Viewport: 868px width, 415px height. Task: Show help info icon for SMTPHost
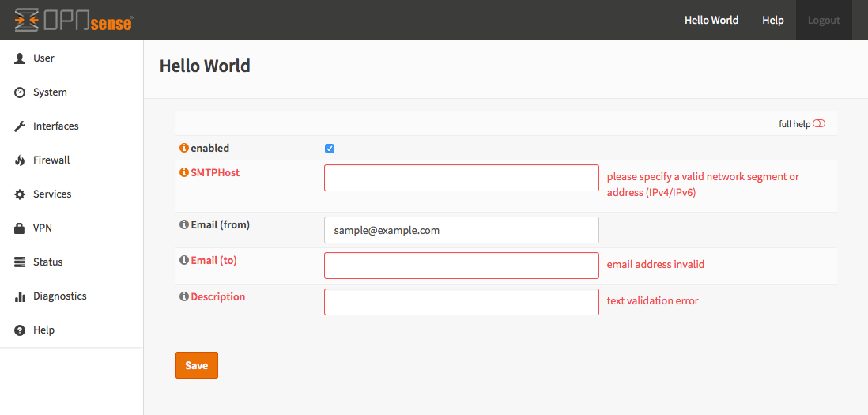pyautogui.click(x=184, y=172)
